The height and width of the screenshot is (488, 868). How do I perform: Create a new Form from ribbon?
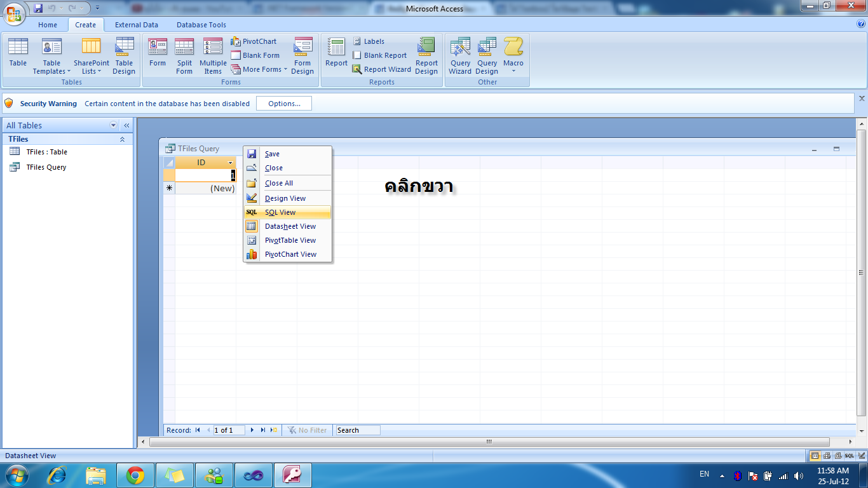tap(157, 52)
